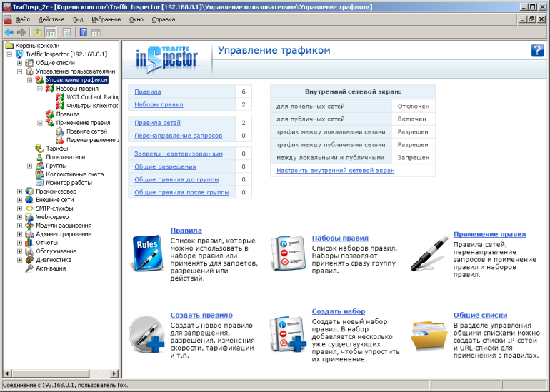This screenshot has width=550, height=392.
Task: Expand the Внешние сети node
Action: tap(20, 200)
